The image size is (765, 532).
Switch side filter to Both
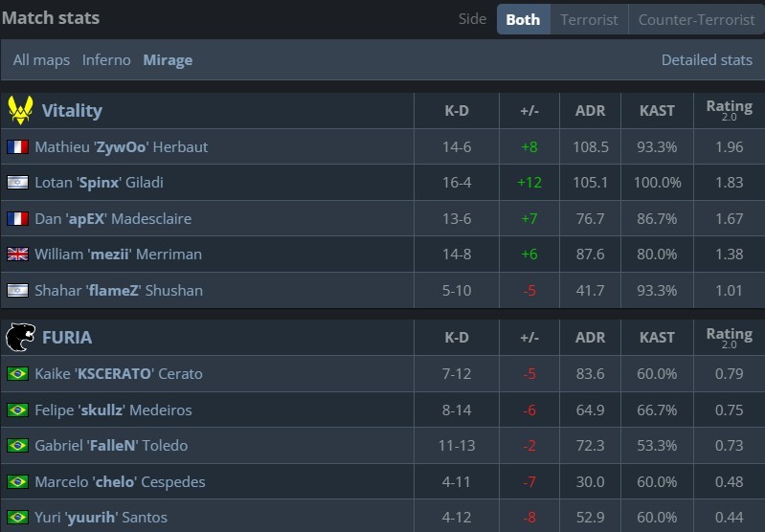(523, 19)
